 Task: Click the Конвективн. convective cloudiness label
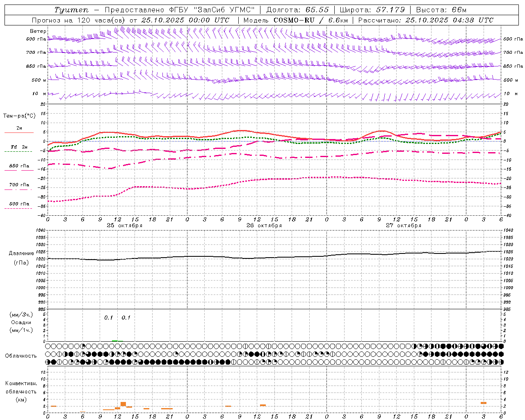(21, 384)
